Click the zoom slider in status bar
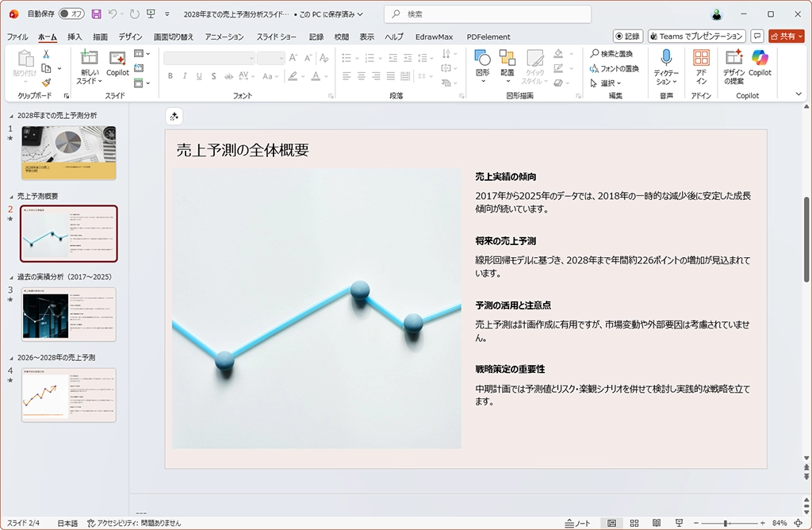Screen dimensions: 812x530 [726, 524]
